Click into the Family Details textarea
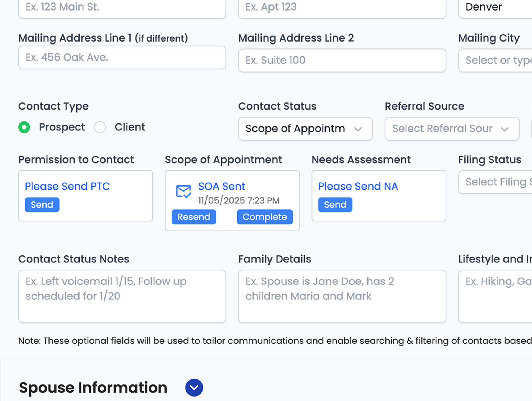 pyautogui.click(x=342, y=296)
